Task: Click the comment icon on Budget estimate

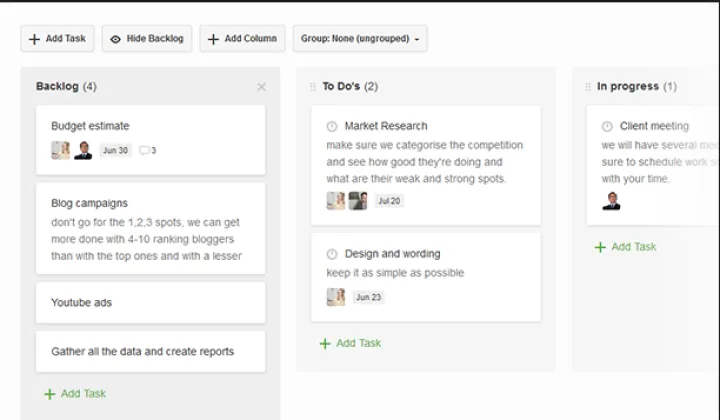Action: 145,151
